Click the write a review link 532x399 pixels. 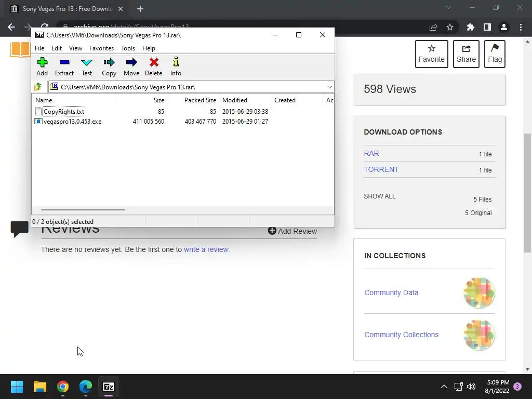click(206, 249)
